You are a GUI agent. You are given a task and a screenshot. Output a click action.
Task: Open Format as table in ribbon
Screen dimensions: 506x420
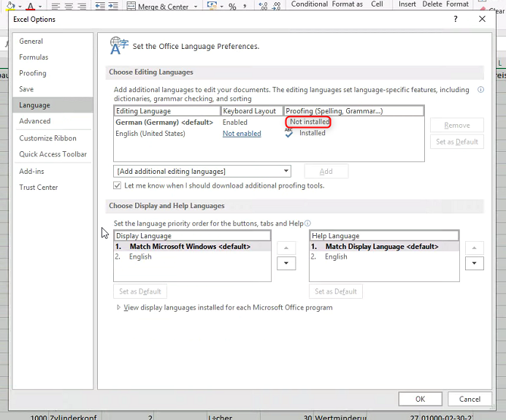(348, 4)
